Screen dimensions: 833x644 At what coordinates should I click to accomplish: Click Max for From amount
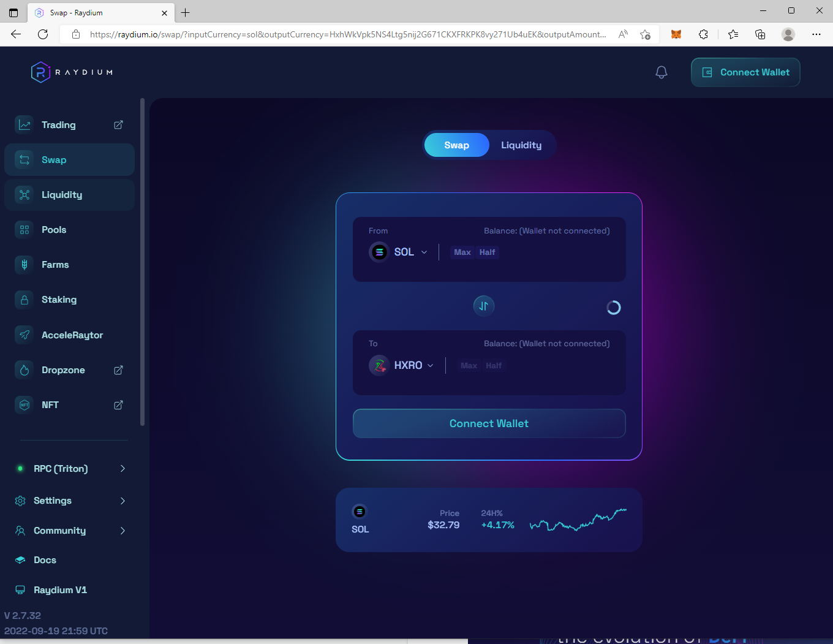pos(462,252)
